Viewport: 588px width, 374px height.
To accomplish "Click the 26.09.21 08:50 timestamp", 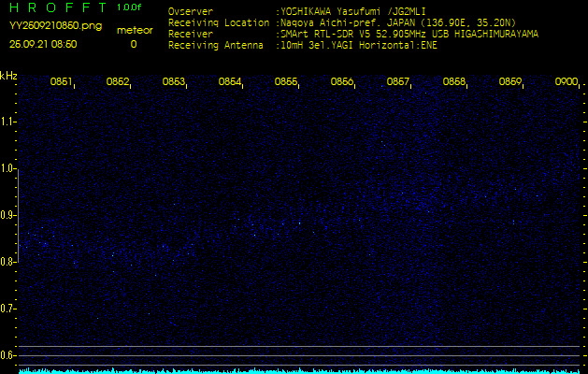I will pos(43,44).
